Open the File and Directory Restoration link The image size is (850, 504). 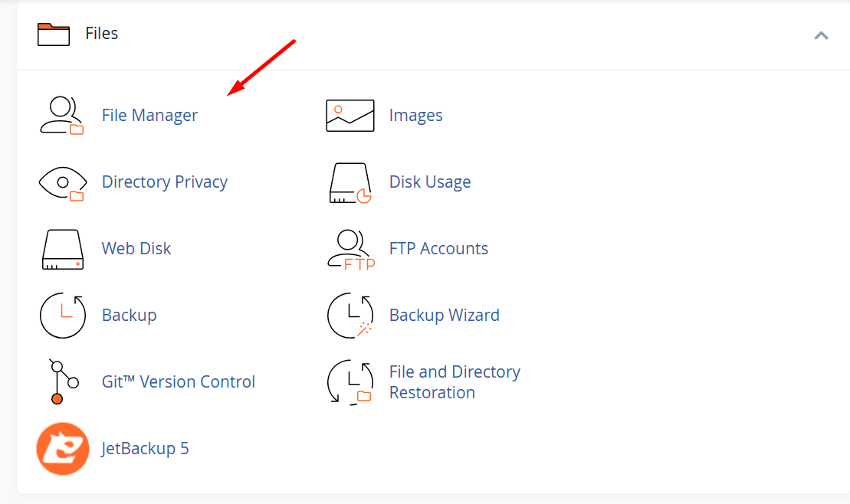pos(455,381)
